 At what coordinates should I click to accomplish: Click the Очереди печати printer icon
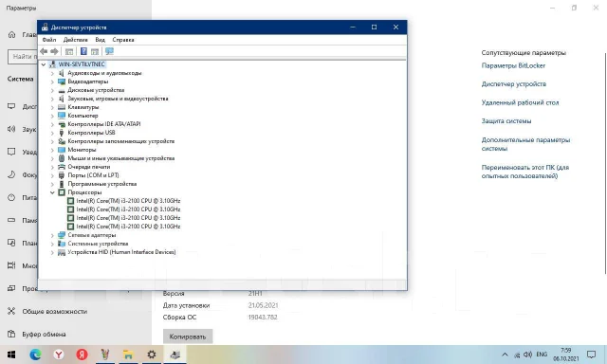pos(61,167)
